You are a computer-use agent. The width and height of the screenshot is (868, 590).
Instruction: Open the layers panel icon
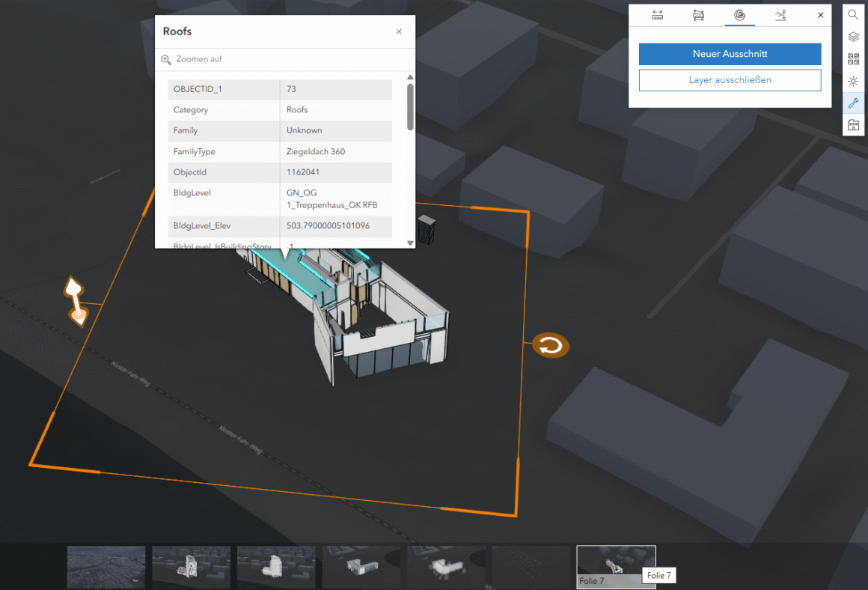click(x=853, y=37)
